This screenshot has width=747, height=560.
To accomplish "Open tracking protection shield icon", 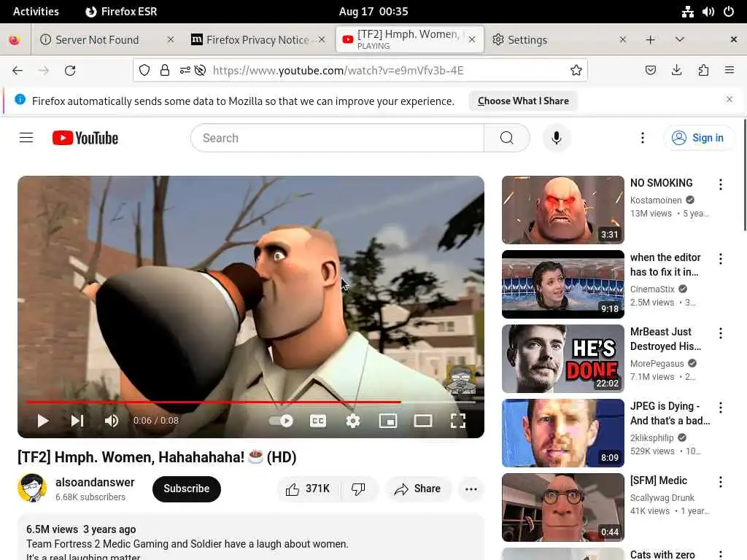I will click(144, 71).
